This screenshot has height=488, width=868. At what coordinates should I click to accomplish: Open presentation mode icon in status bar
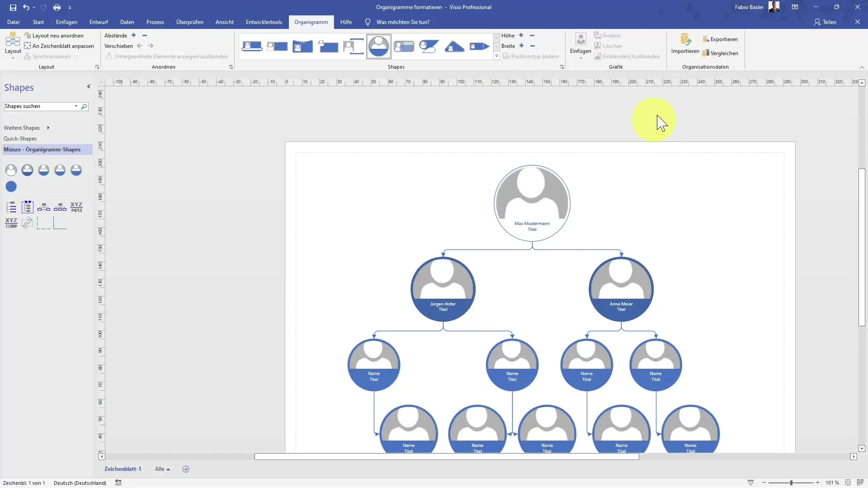click(750, 483)
